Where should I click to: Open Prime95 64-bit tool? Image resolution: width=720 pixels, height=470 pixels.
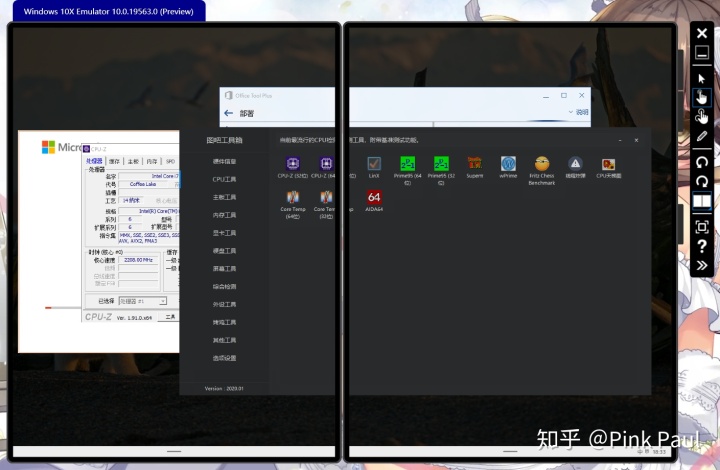407,171
